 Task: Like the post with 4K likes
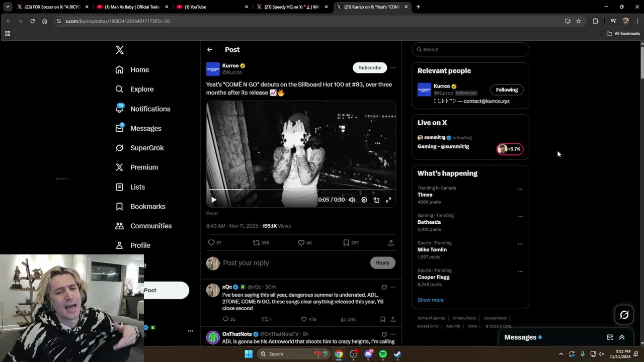[305, 242]
